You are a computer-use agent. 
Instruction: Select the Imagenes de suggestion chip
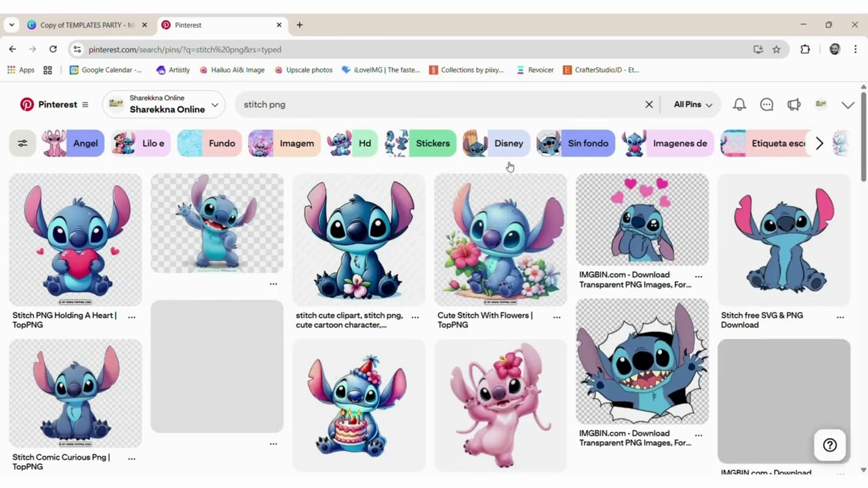tap(668, 143)
